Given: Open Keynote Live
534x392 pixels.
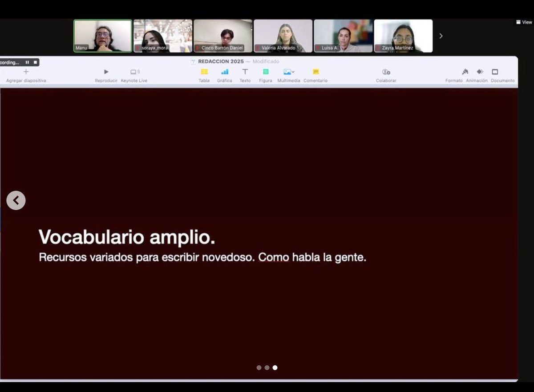Looking at the screenshot, I should (x=135, y=72).
